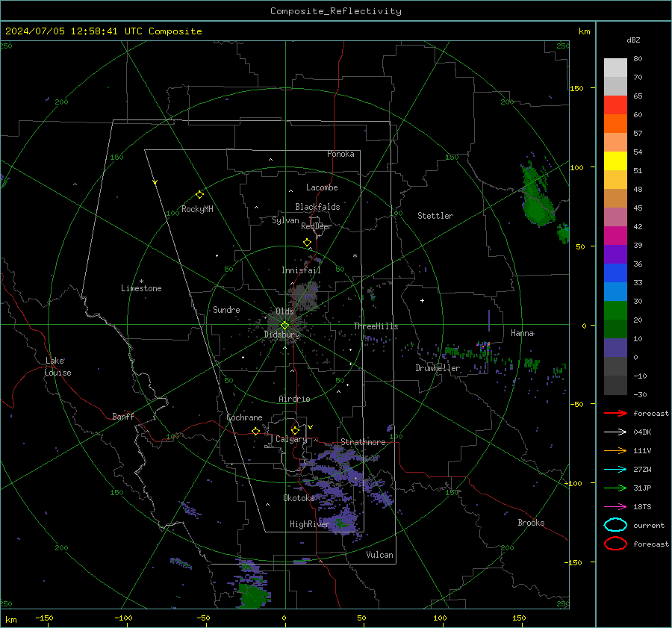Click the Brooks town label
Viewport: 672px width, 628px height.
pyautogui.click(x=531, y=523)
